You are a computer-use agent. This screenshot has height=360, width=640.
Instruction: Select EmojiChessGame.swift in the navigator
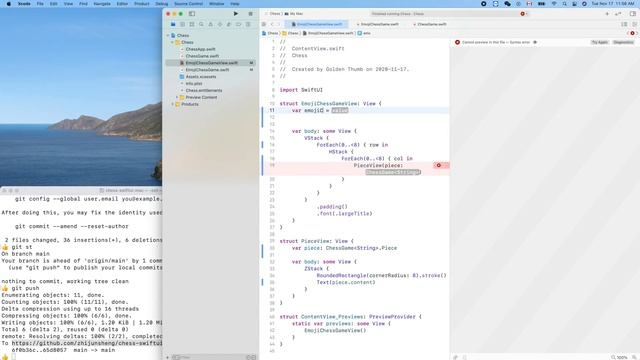point(207,70)
